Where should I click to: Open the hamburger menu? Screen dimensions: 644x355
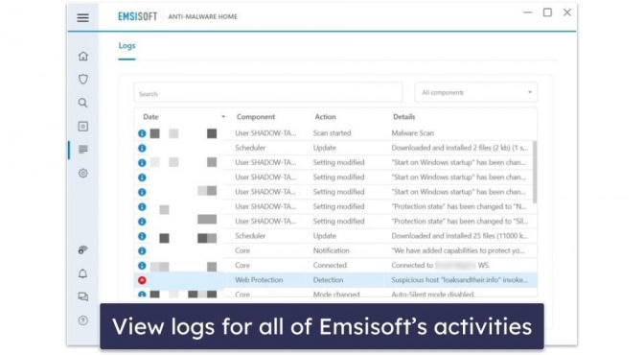pyautogui.click(x=82, y=17)
